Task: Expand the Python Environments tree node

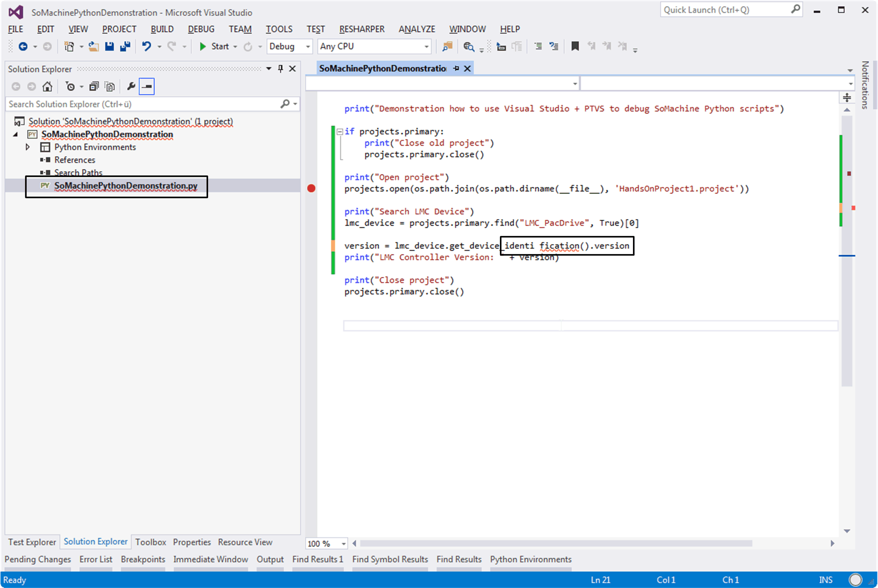Action: (x=27, y=147)
